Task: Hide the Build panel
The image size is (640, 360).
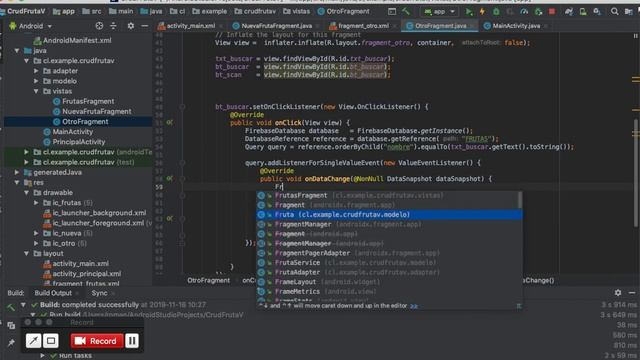Action: [632, 293]
